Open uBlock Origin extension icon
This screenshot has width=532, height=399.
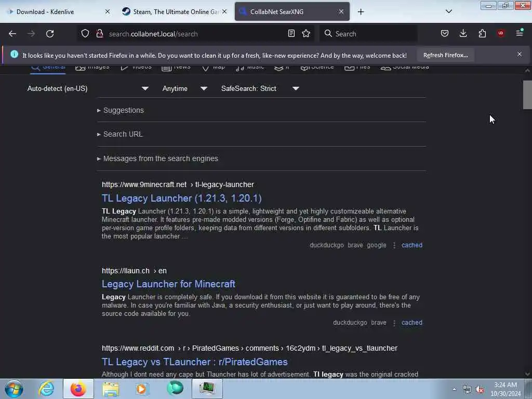coord(501,33)
